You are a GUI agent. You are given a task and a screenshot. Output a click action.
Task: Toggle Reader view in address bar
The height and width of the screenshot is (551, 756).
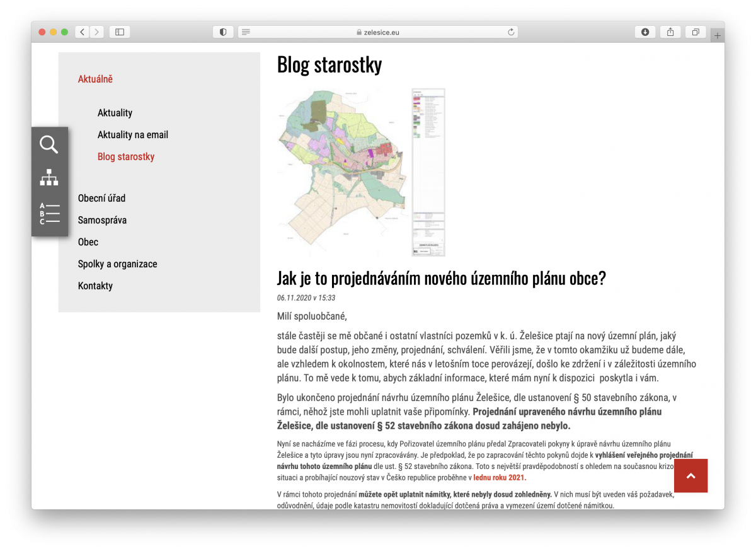pyautogui.click(x=246, y=32)
